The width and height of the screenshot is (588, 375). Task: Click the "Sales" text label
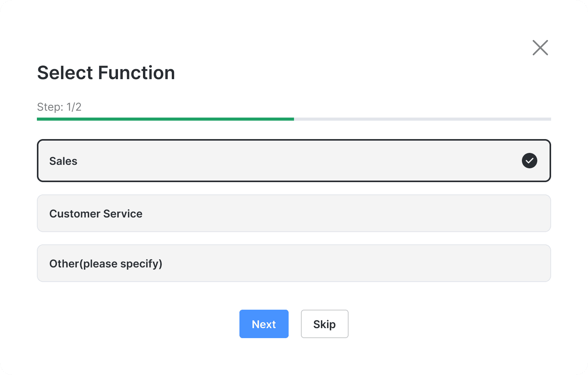tap(63, 161)
